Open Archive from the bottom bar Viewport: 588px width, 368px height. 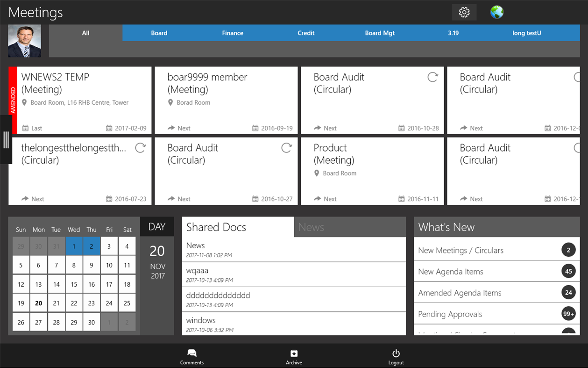tap(294, 356)
